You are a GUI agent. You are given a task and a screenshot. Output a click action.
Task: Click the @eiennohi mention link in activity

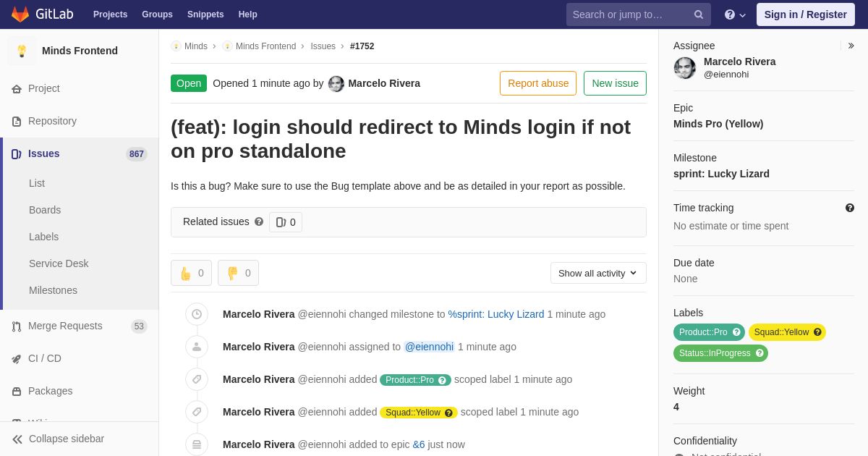tap(429, 347)
